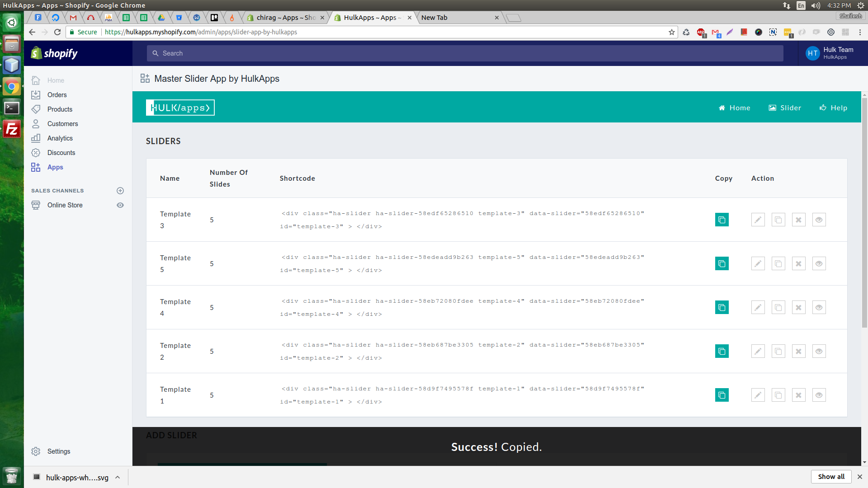Image resolution: width=868 pixels, height=488 pixels.
Task: Copy shortcode for Template 4
Action: tap(722, 307)
